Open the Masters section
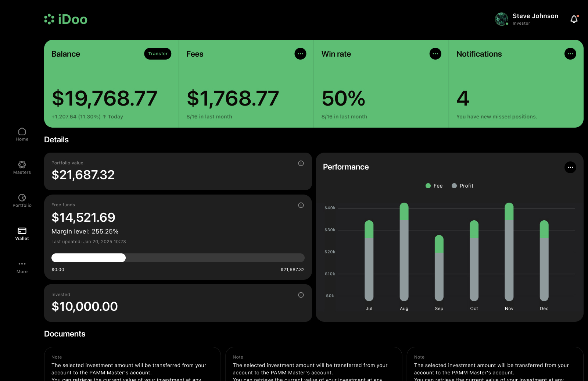 click(22, 167)
